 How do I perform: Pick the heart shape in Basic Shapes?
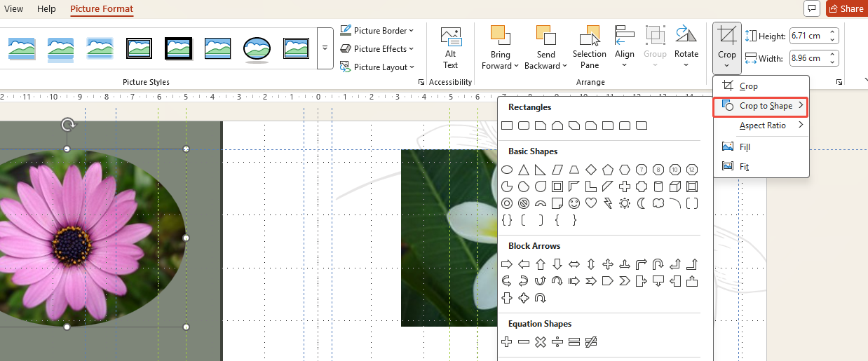(x=591, y=203)
